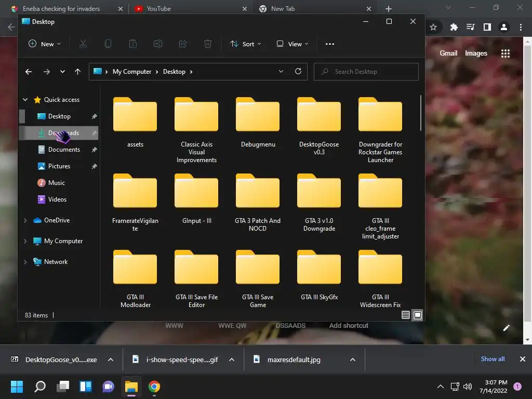532x399 pixels.
Task: Select GTA III cleo_frame limit_adjuster folder
Action: point(380,207)
